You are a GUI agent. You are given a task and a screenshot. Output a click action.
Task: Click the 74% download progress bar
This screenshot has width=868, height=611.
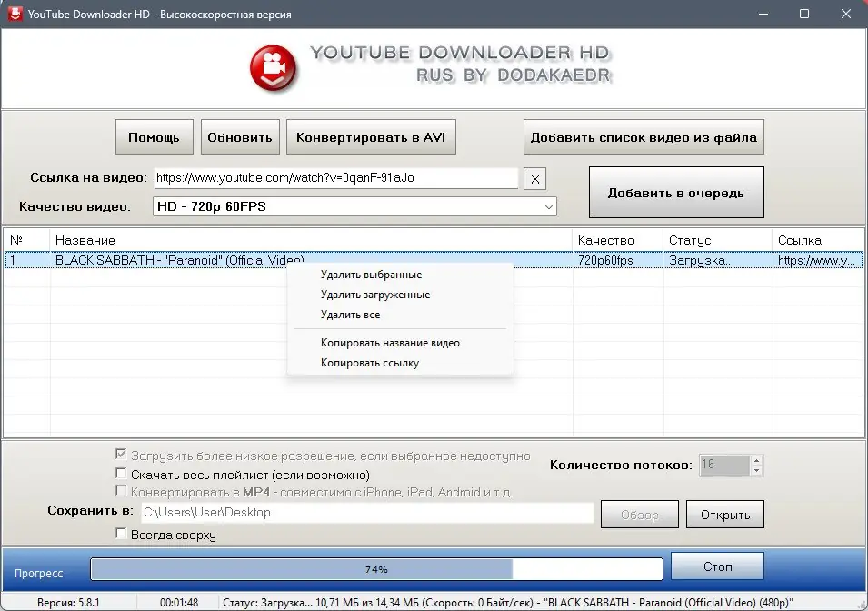(376, 569)
